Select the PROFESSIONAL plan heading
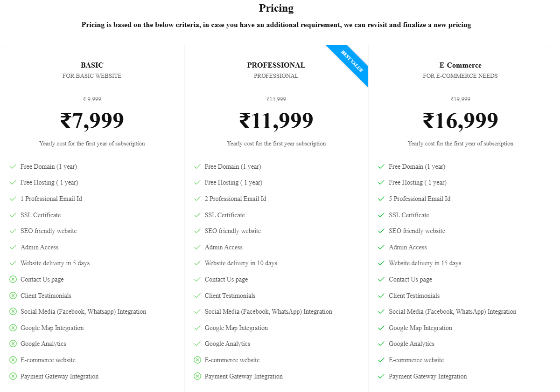 tap(276, 65)
